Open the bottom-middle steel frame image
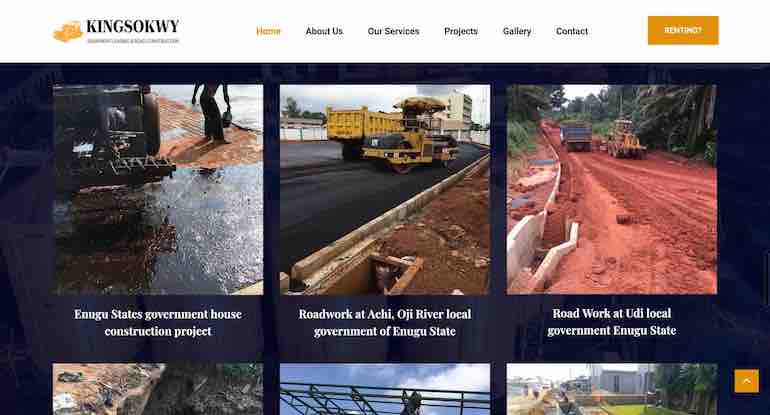The width and height of the screenshot is (770, 415). 385,389
